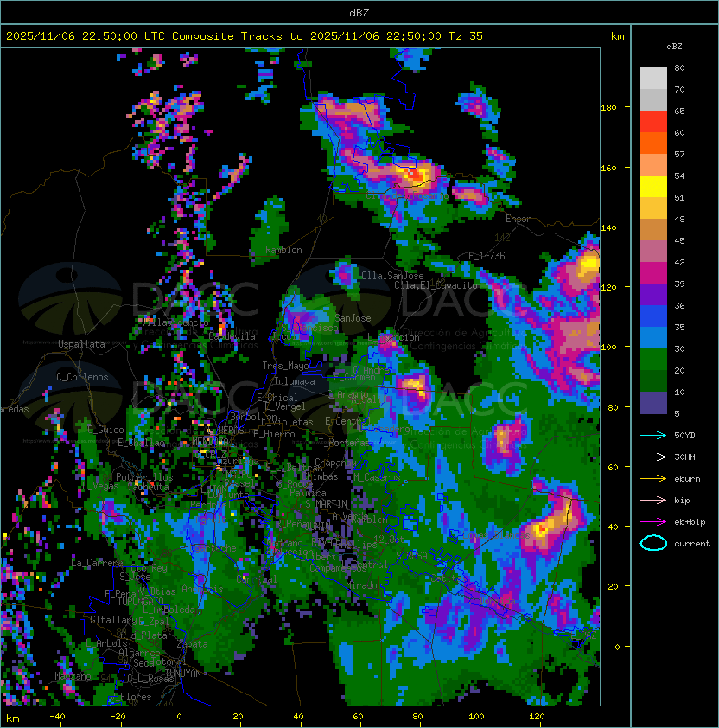Click the 'S_MARTIN' place label
This screenshot has height=728, width=719.
coord(326,504)
